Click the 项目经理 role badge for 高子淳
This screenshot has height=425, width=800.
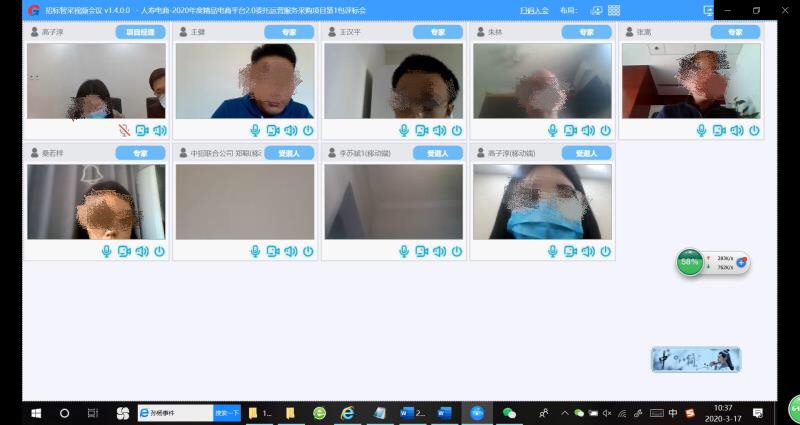click(x=140, y=32)
